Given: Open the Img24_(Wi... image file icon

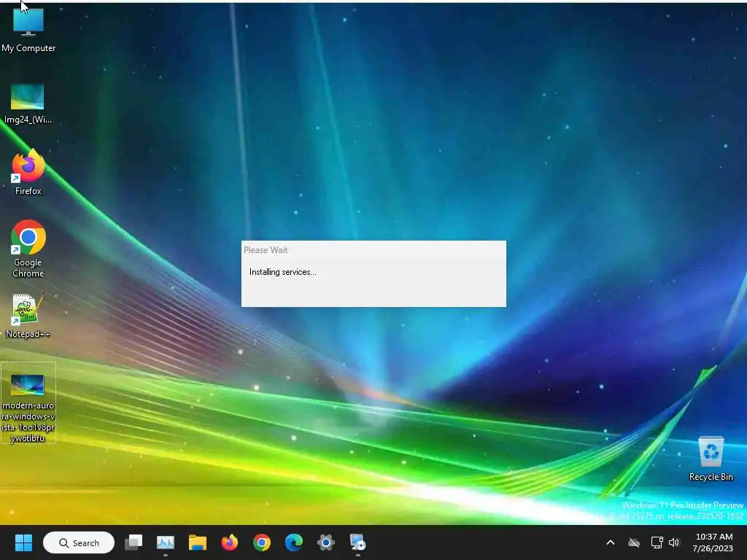Looking at the screenshot, I should tap(28, 104).
